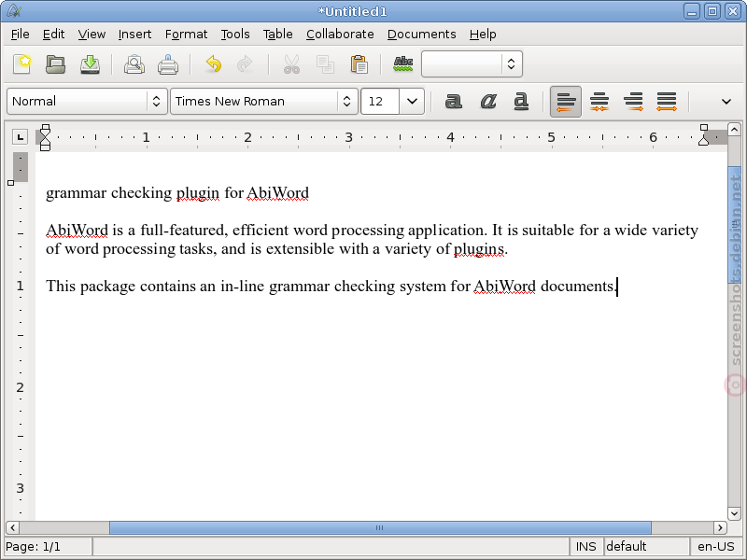Open a file using the folder icon
The width and height of the screenshot is (747, 560).
tap(56, 63)
